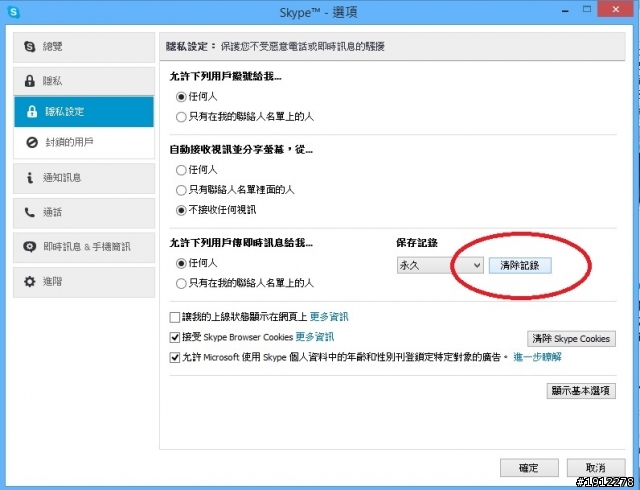Open the 保存記錄 永久 dropdown
640x490 pixels.
(x=440, y=265)
